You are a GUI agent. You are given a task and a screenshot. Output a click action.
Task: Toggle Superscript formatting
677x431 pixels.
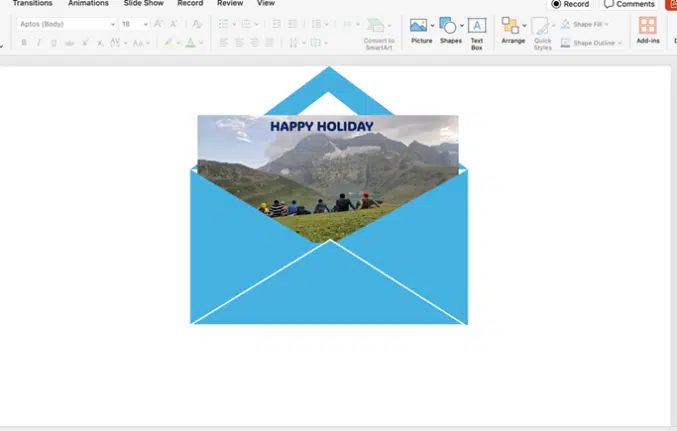85,42
